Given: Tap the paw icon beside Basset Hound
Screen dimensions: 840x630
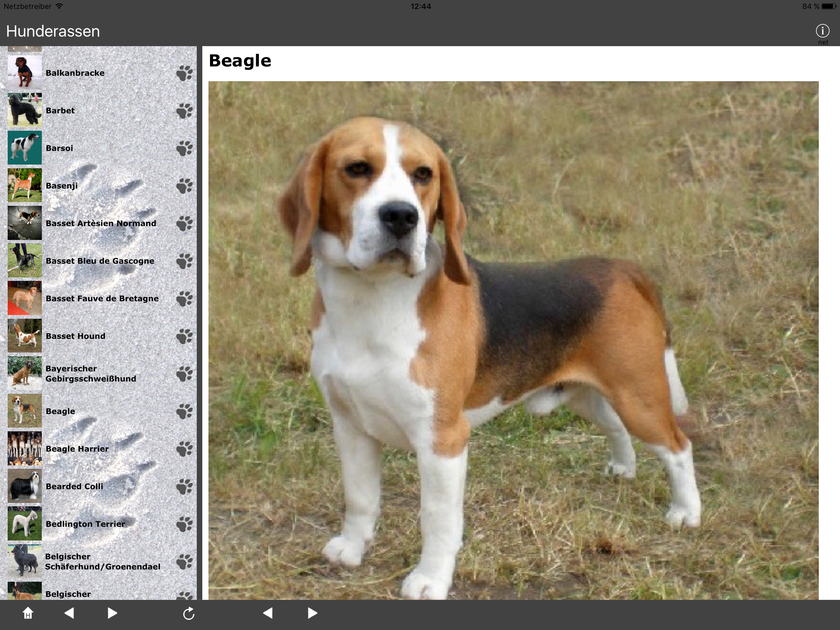Looking at the screenshot, I should point(184,336).
